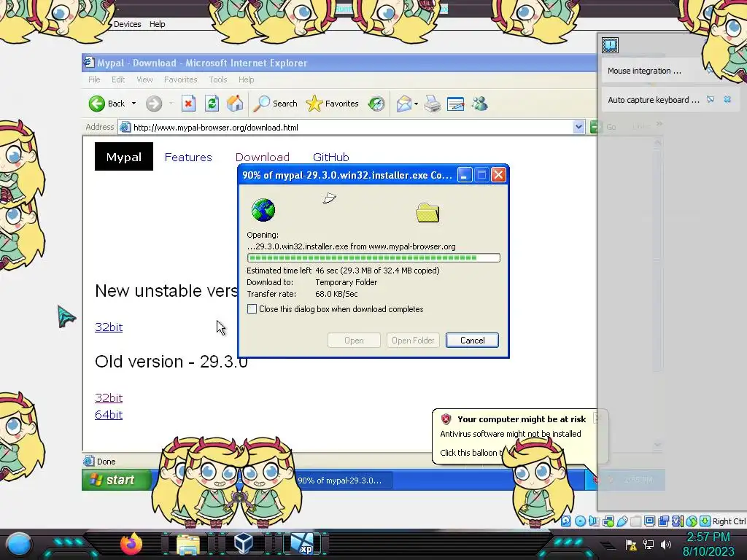Print the page with printer icon

[x=433, y=104]
